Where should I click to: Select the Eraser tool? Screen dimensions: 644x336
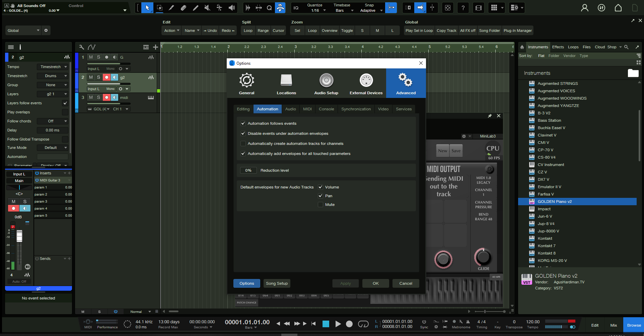coord(183,8)
